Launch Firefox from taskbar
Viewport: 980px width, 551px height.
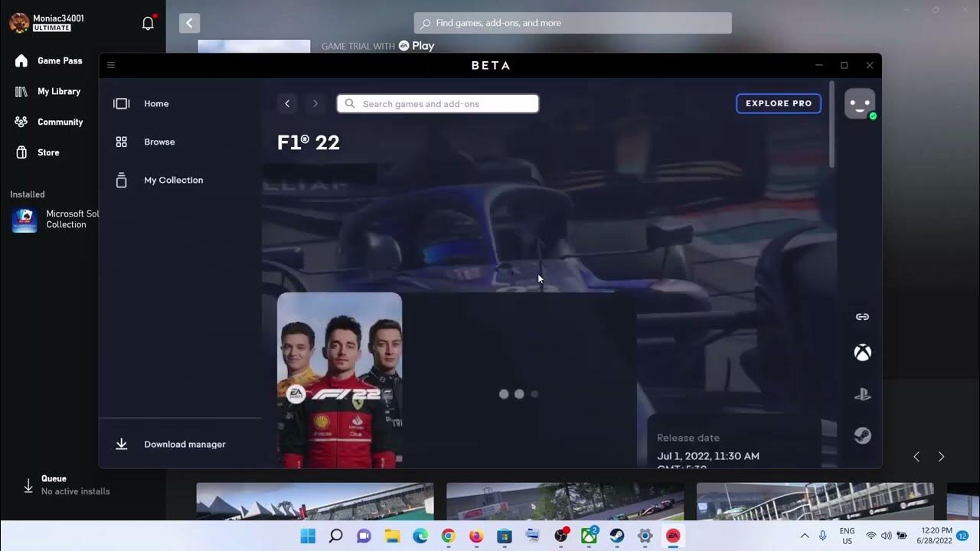[476, 536]
